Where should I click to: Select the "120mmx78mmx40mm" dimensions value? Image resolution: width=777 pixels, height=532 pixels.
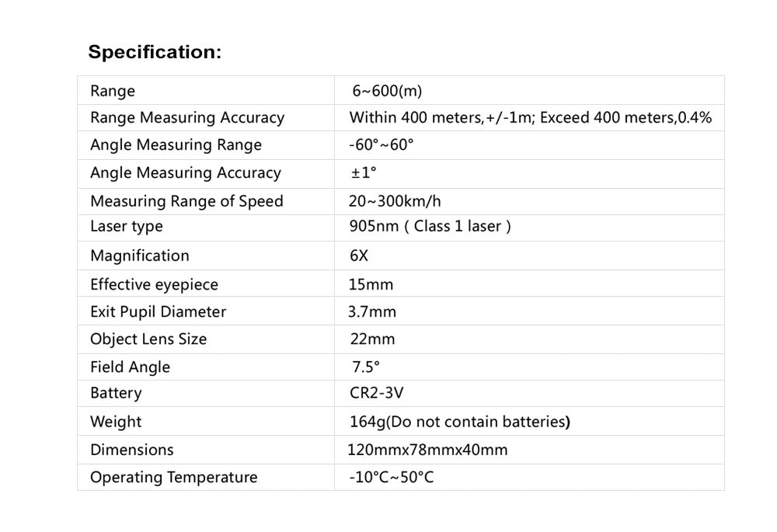coord(427,450)
